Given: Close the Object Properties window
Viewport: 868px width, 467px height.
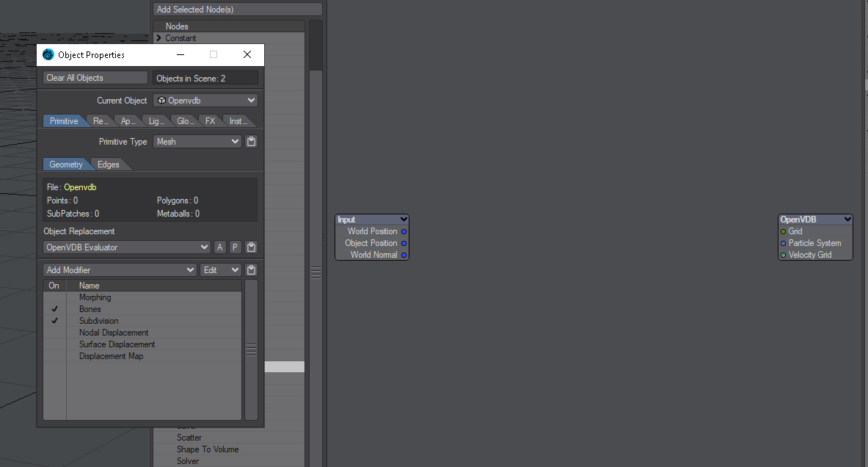Looking at the screenshot, I should point(247,54).
